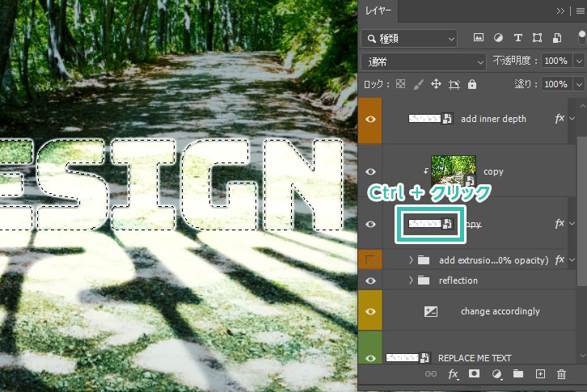
Task: Click the forest photo layer thumbnail
Action: tap(454, 171)
